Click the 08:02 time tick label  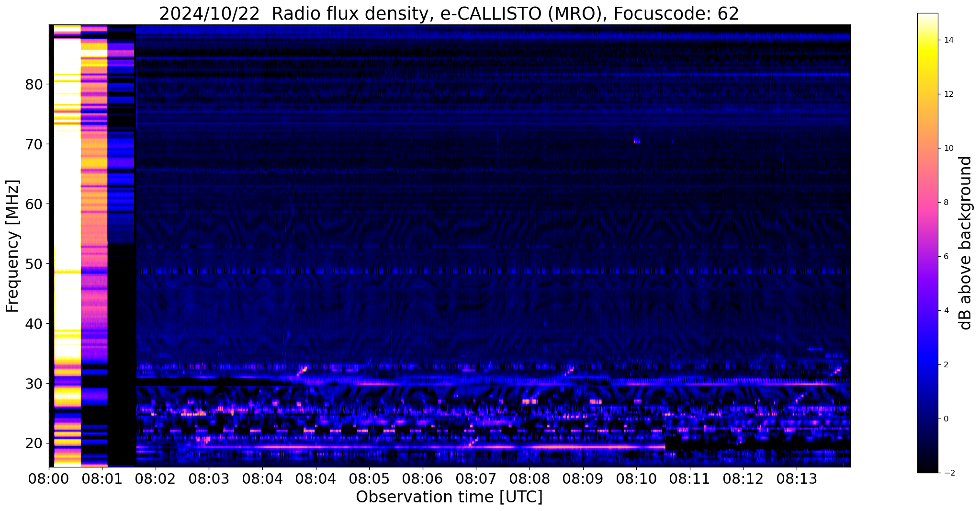[155, 478]
